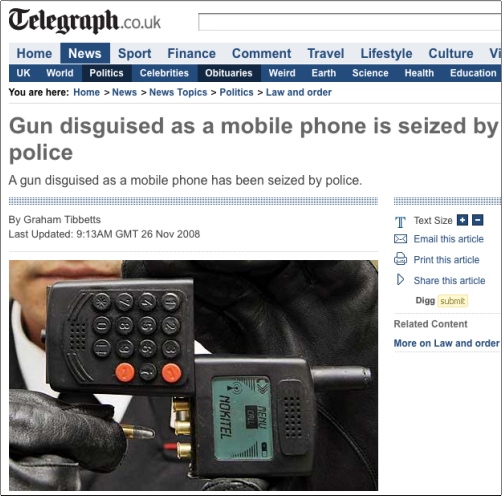Viewport: 502px width, 496px height.
Task: Open the Sport section tab
Action: click(x=134, y=53)
